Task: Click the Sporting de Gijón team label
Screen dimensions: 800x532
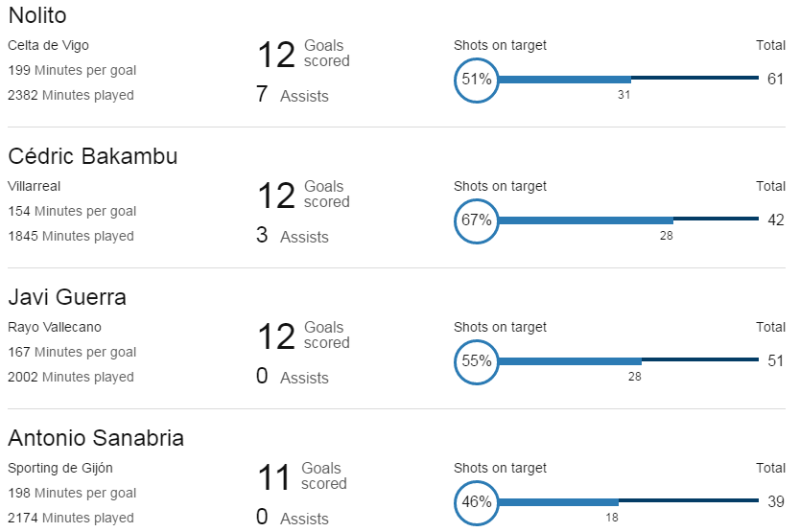Action: pos(60,468)
